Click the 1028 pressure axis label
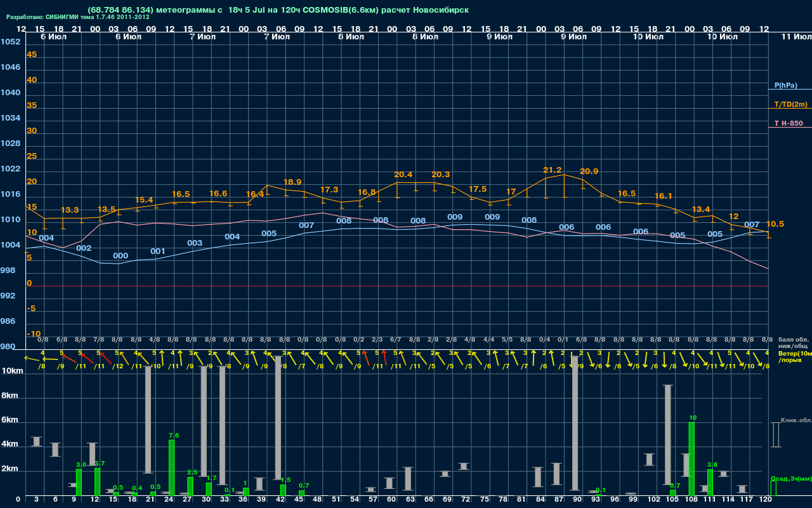812x508 pixels. click(10, 144)
